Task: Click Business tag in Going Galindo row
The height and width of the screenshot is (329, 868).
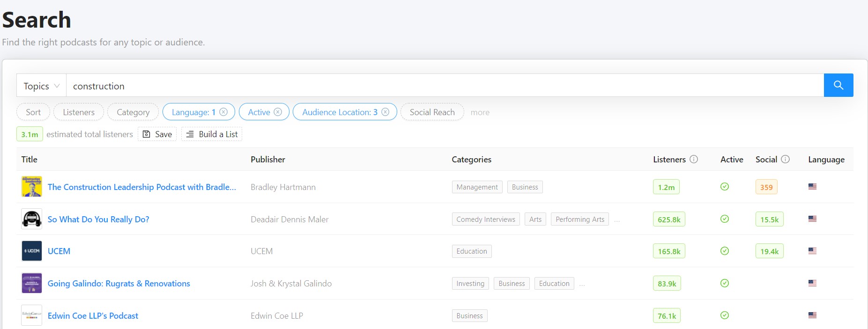Action: (x=512, y=284)
